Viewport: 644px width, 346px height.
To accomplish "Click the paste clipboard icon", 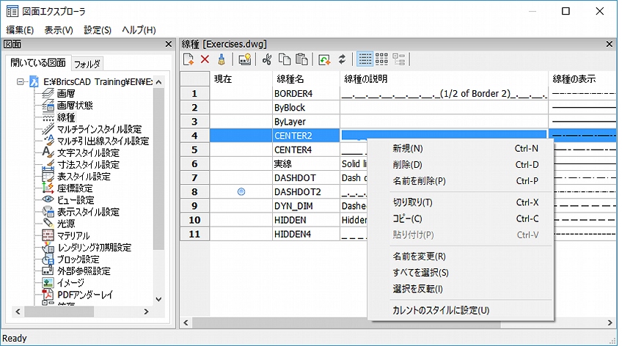I will pyautogui.click(x=302, y=59).
